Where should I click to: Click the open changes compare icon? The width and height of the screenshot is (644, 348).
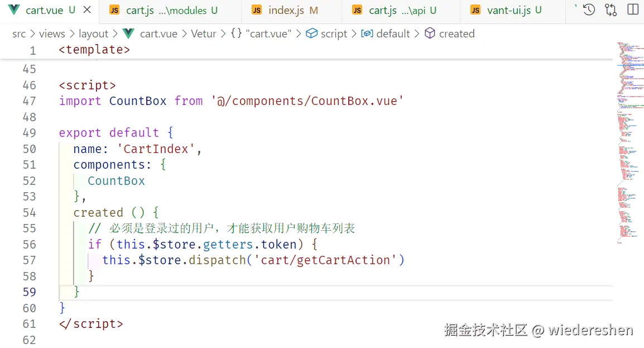611,10
